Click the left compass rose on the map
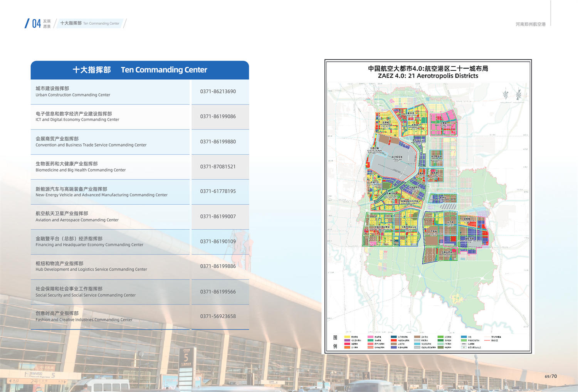The image size is (578, 392). click(x=506, y=94)
